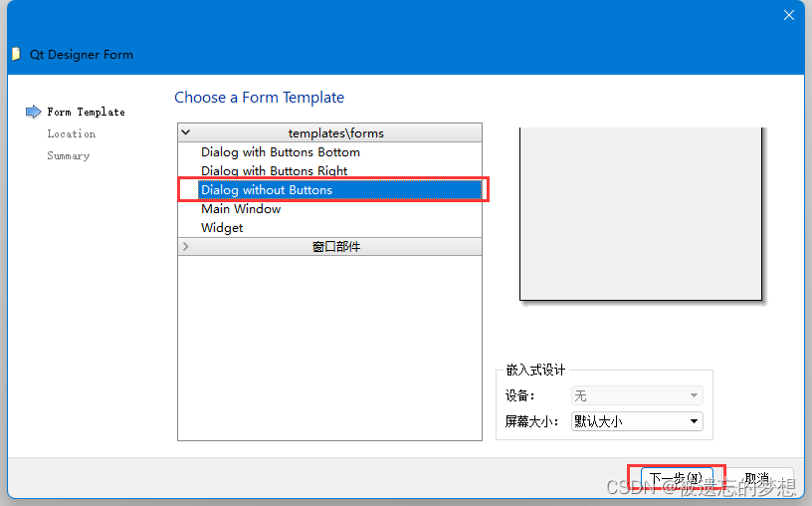Click the 取消 cancel button
This screenshot has width=812, height=506.
pyautogui.click(x=756, y=478)
